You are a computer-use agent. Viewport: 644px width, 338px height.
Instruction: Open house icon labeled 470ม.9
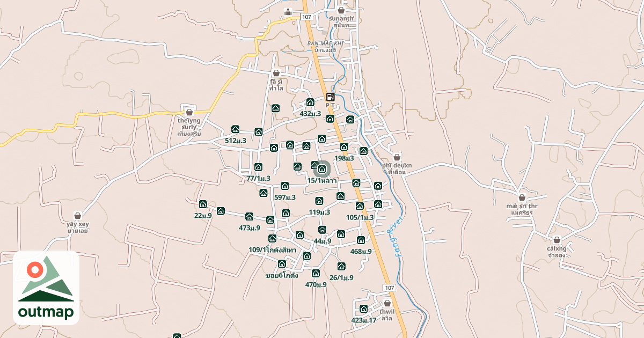tap(316, 273)
